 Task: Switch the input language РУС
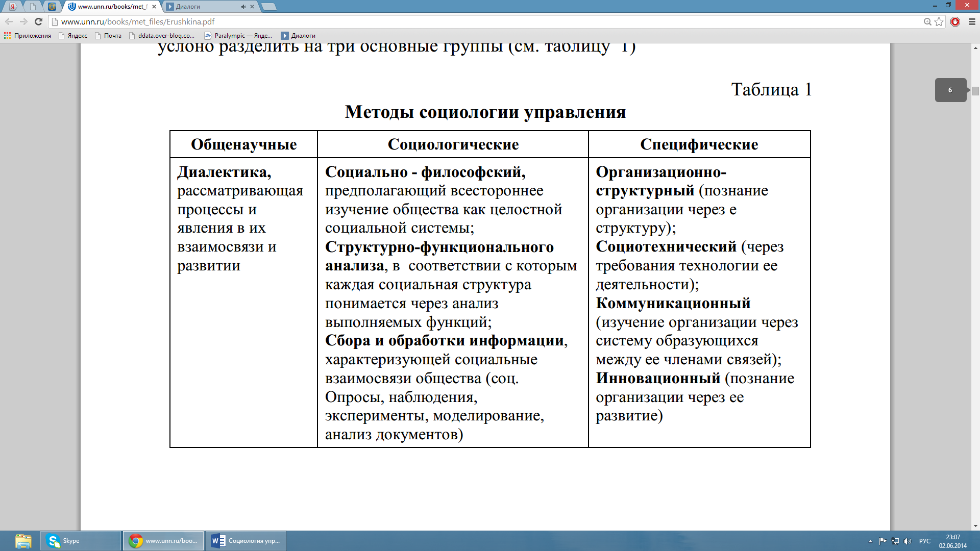coord(924,541)
